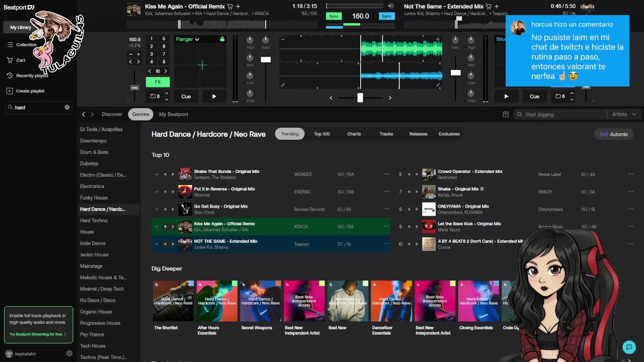Increase the beat value 16 with right arrow
Screen dimensions: 644x362
pyautogui.click(x=166, y=71)
